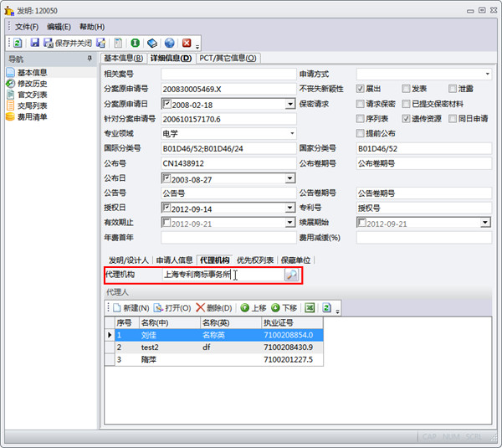Click the blue floppy save icon

(34, 43)
